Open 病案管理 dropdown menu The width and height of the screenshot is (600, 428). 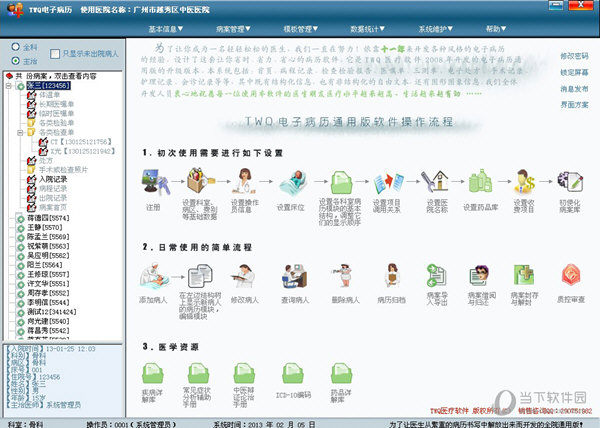[233, 29]
